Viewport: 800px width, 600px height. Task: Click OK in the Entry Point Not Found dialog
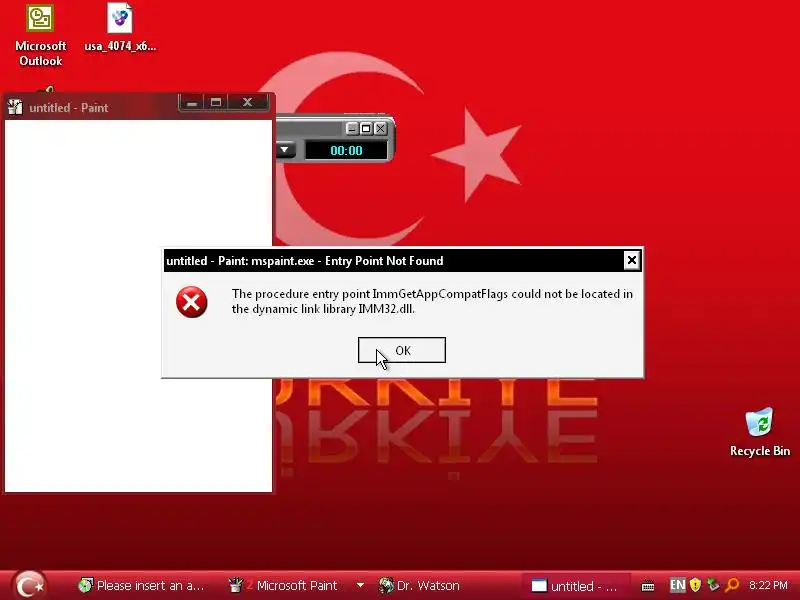[402, 350]
